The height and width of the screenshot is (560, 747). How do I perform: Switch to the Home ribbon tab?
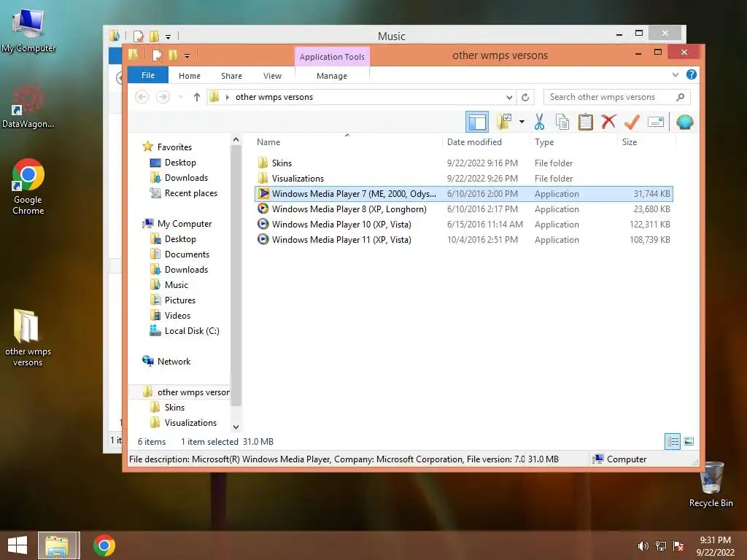(190, 76)
